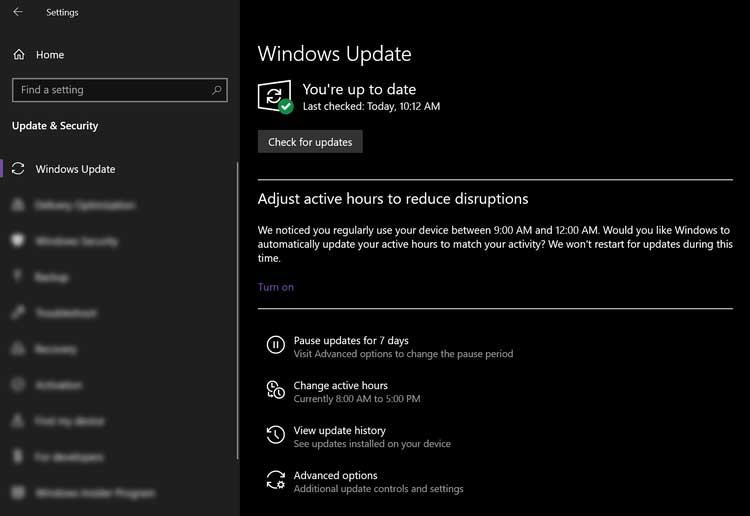Viewport: 750px width, 516px height.
Task: Click the Change active hours clock icon
Action: tap(276, 390)
